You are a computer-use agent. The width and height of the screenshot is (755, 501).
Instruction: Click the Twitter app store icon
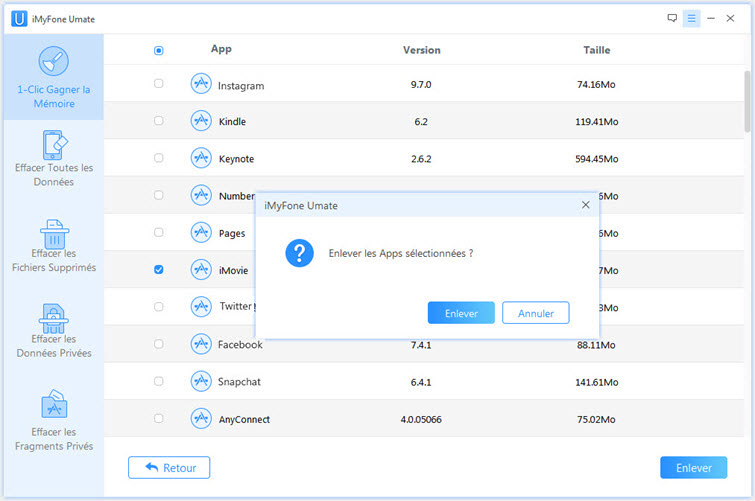click(201, 307)
